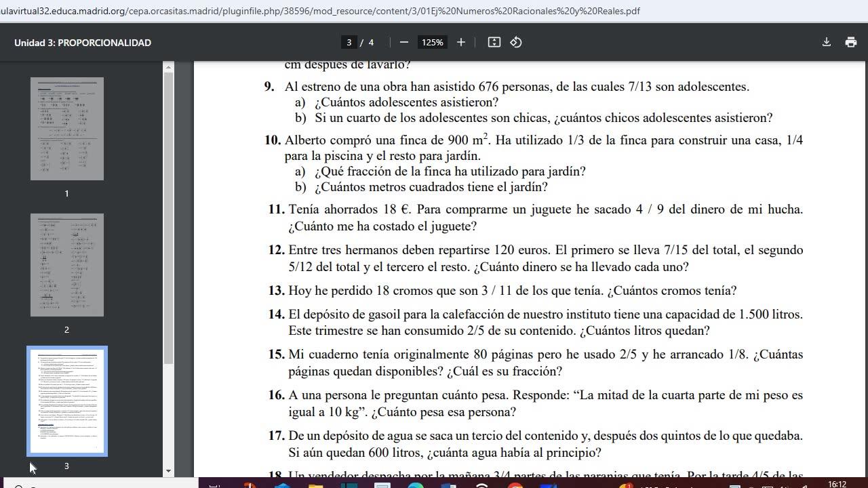Click the line 'igual a 10 kg'

point(402,412)
